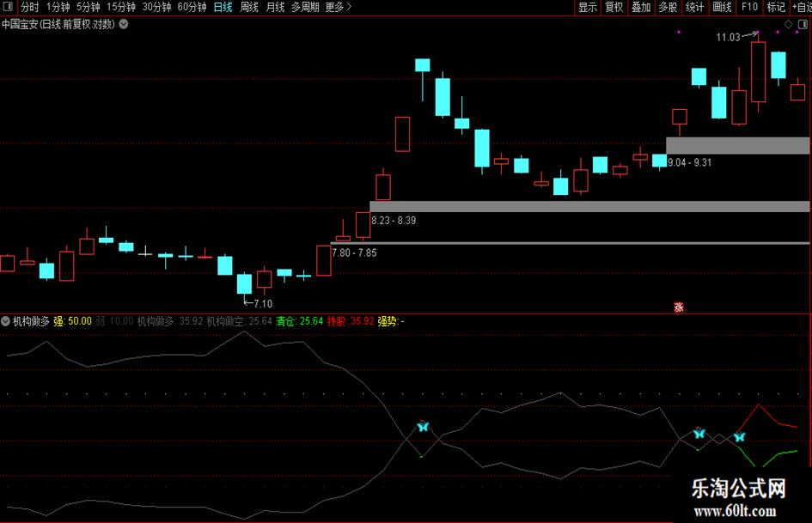Switch to the 分时 intraday view
812x523 pixels.
pyautogui.click(x=29, y=7)
